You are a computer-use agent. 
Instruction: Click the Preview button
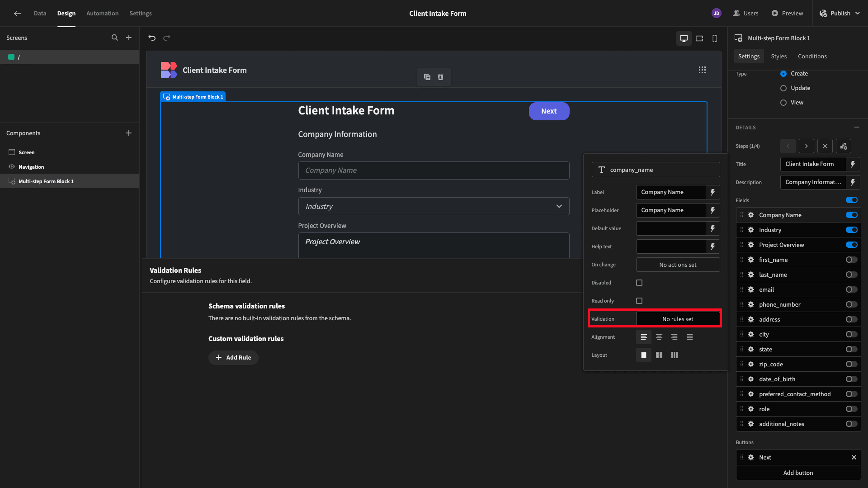(787, 14)
